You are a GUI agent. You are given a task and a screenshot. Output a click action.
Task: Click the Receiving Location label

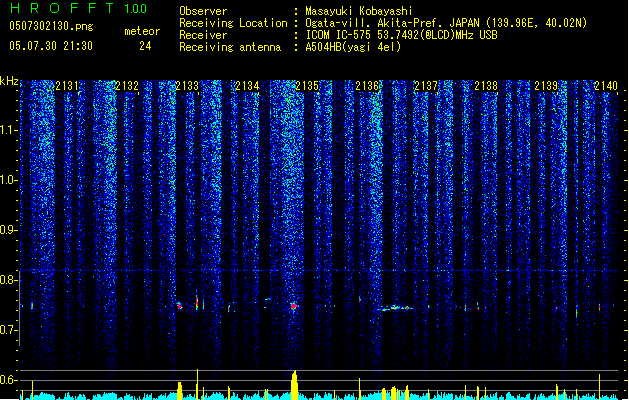(x=233, y=23)
